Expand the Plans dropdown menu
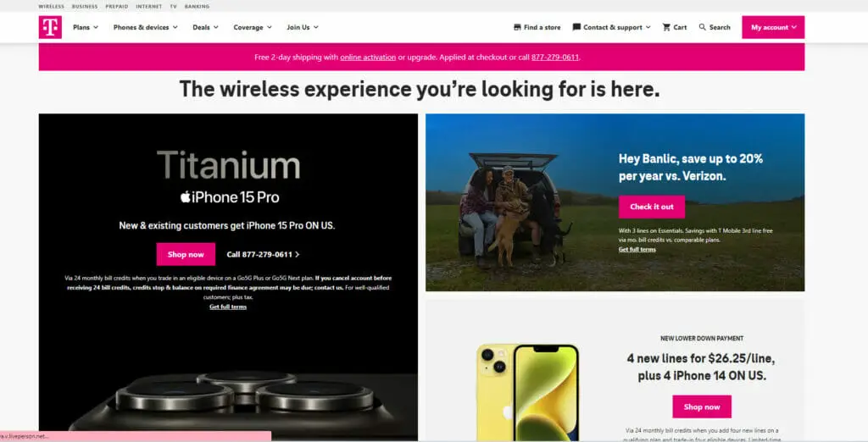This screenshot has height=442, width=868. pos(86,27)
